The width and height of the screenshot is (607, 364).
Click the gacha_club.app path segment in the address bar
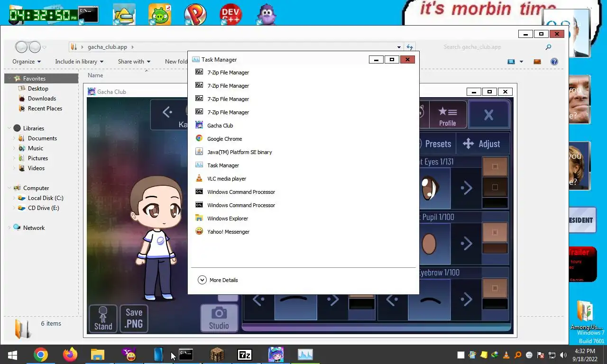pyautogui.click(x=107, y=47)
